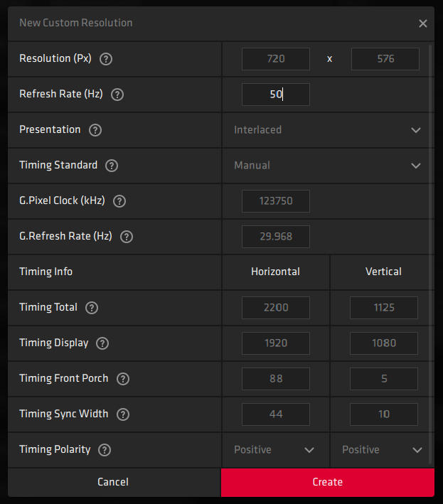Click help icon beside Refresh Rate (Hz)
The width and height of the screenshot is (443, 504).
click(x=117, y=95)
